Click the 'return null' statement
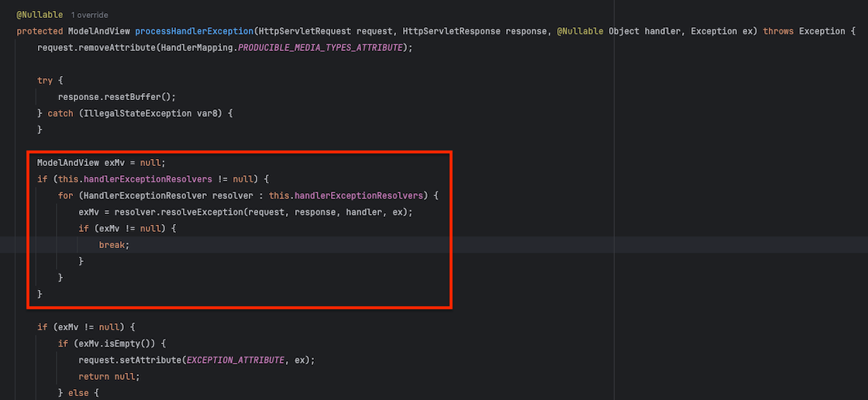This screenshot has height=400, width=868. (x=108, y=376)
